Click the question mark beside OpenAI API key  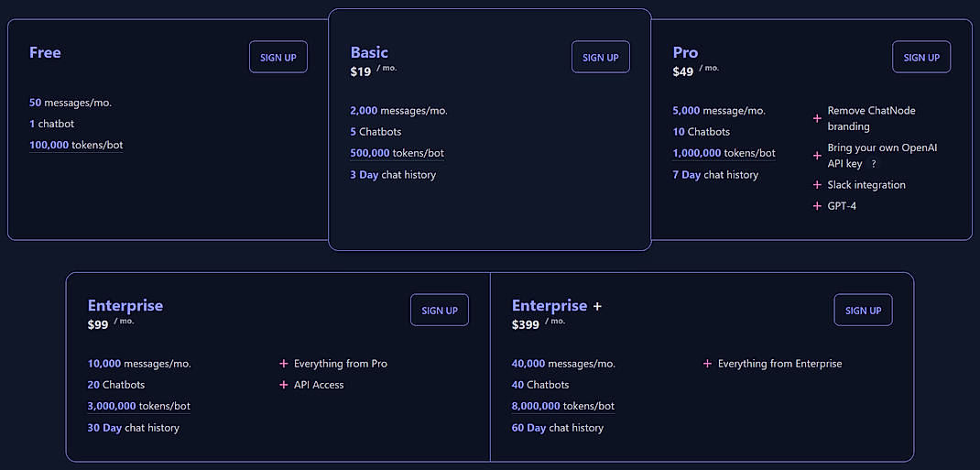point(873,164)
